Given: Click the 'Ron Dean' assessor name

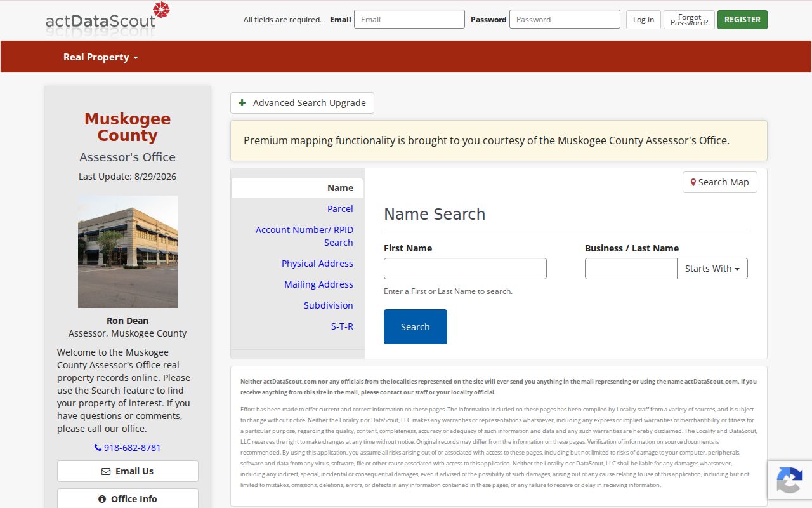Looking at the screenshot, I should pos(128,321).
